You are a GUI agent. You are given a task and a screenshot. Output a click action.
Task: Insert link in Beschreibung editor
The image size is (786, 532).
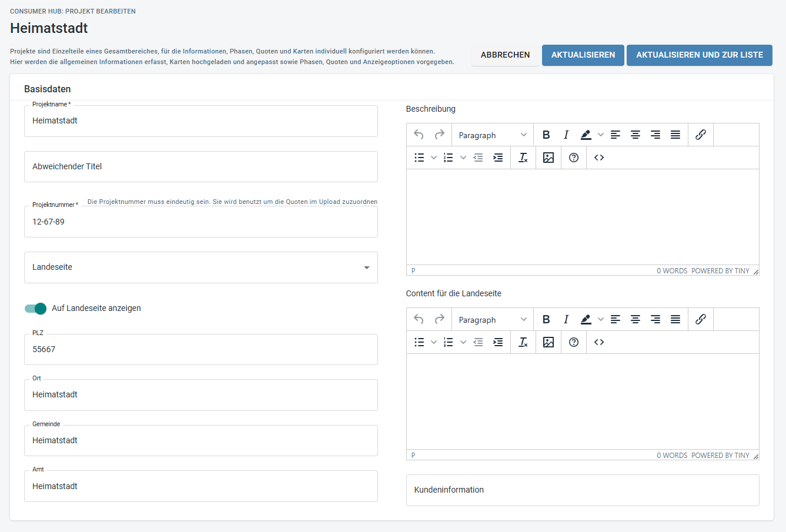tap(700, 135)
